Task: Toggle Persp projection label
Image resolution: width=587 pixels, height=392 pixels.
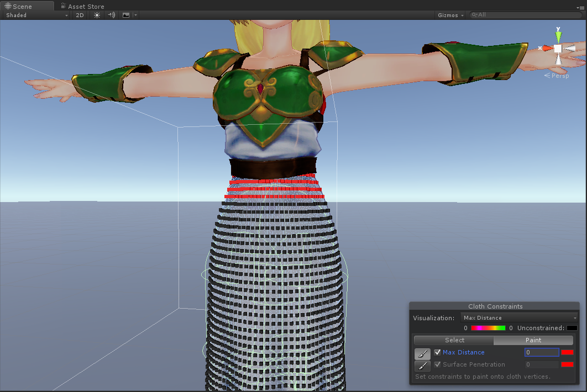Action: pyautogui.click(x=557, y=76)
